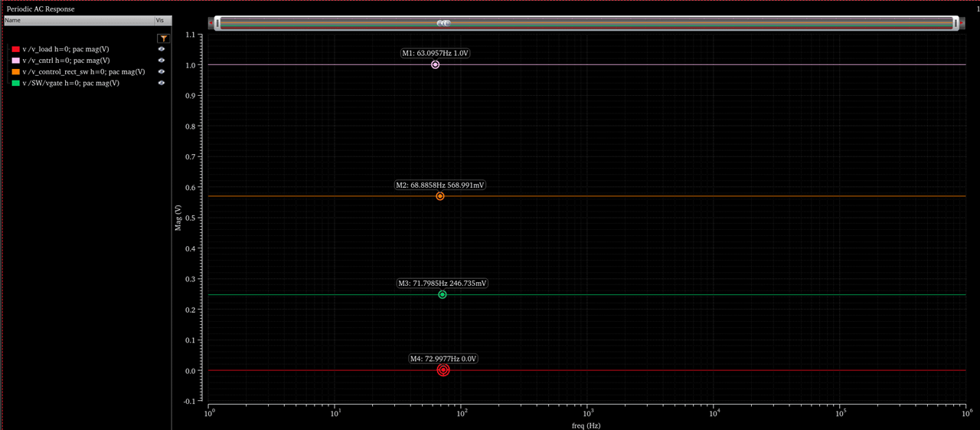Click the red v_load color swatch
980x430 pixels.
click(x=15, y=49)
